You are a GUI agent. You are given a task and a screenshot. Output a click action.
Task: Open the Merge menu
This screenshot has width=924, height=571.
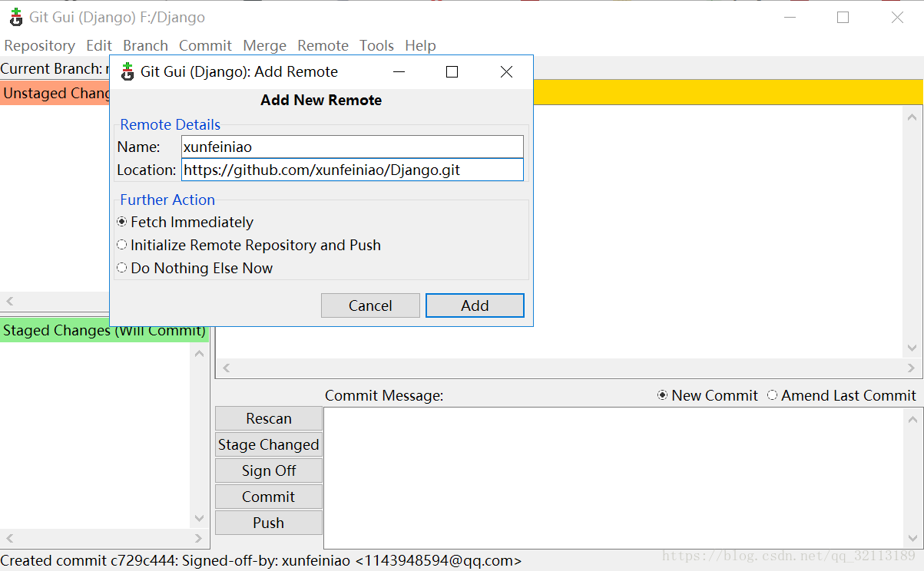click(x=264, y=45)
